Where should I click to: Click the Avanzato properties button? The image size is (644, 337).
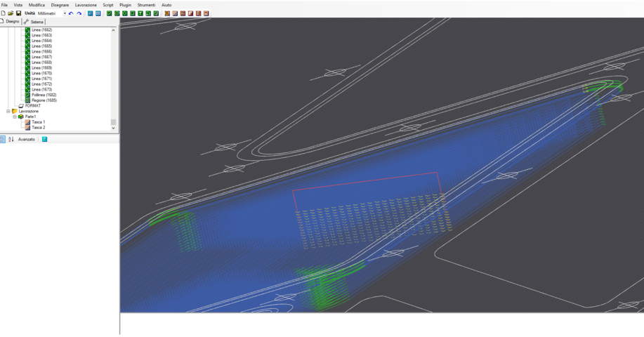pyautogui.click(x=26, y=140)
